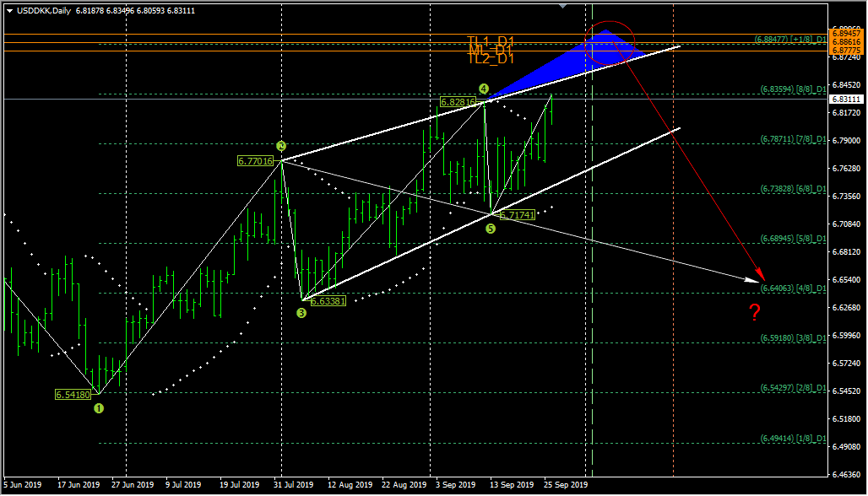Viewport: 868px width, 496px height.
Task: Click the 22 Aug 2019 date label
Action: 404,484
